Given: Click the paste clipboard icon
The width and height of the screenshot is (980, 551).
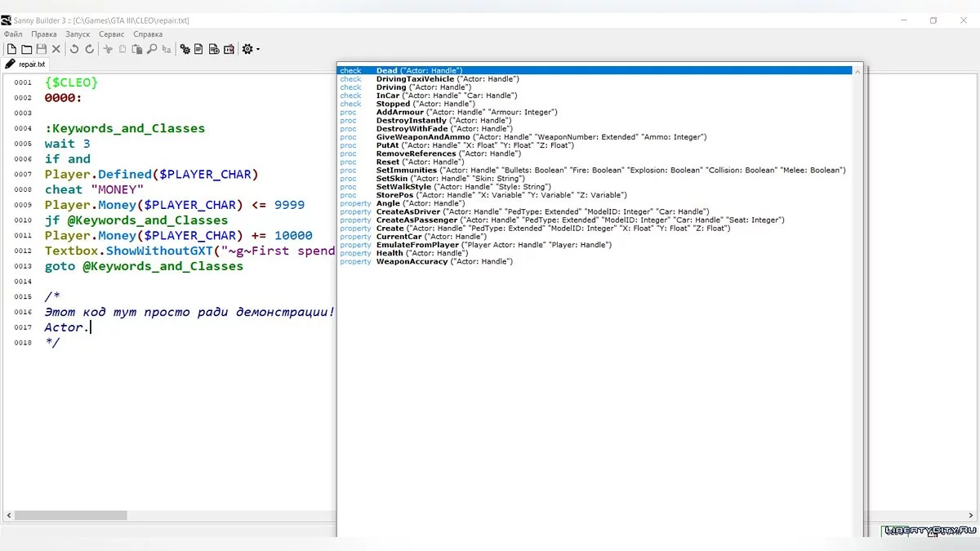Looking at the screenshot, I should pyautogui.click(x=137, y=50).
